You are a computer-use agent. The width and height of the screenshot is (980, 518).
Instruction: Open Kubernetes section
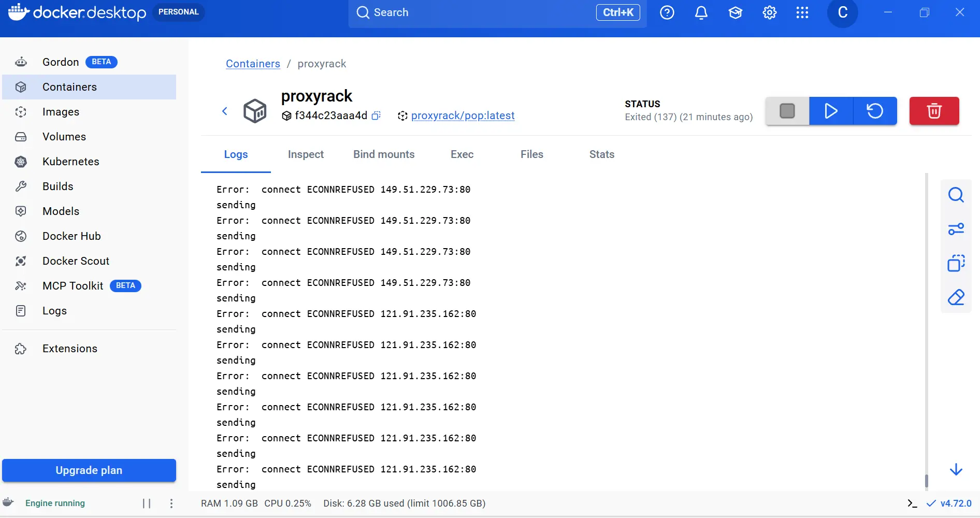pyautogui.click(x=89, y=162)
